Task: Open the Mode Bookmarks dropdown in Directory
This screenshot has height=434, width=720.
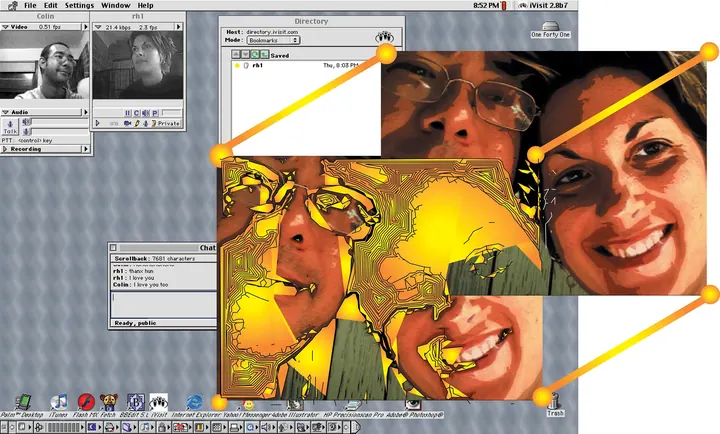Action: pyautogui.click(x=273, y=40)
